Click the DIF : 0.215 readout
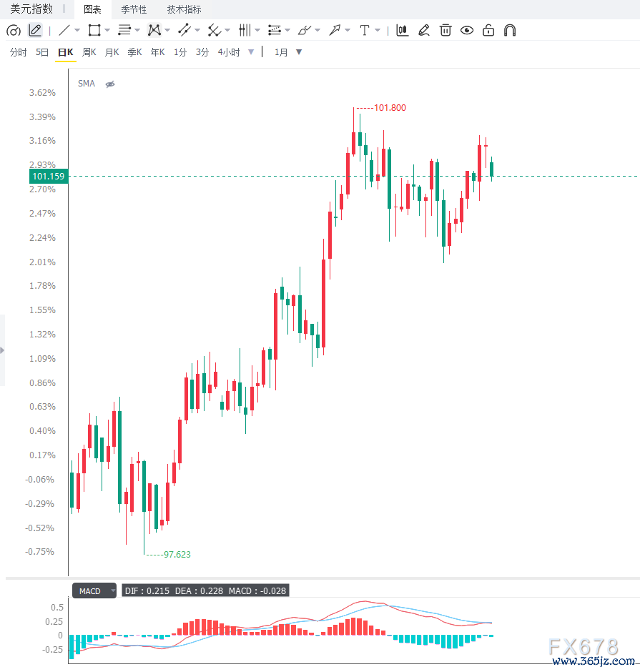This screenshot has height=672, width=640. (x=147, y=591)
